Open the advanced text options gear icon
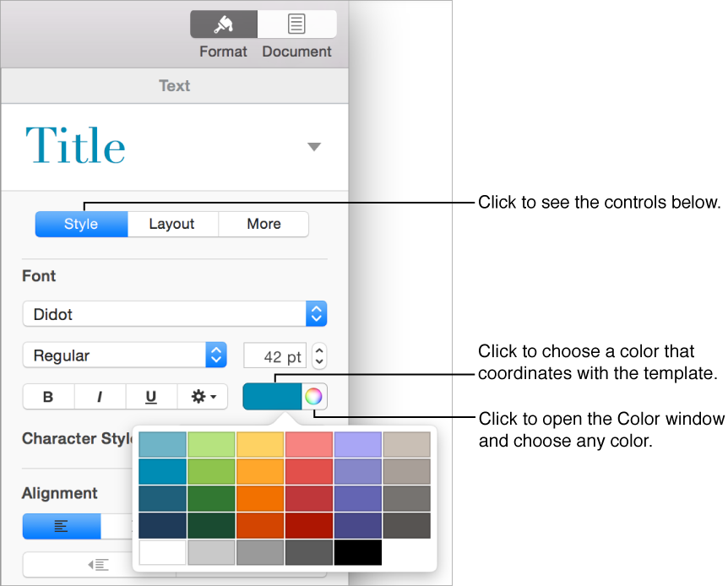The width and height of the screenshot is (728, 586). [x=203, y=397]
